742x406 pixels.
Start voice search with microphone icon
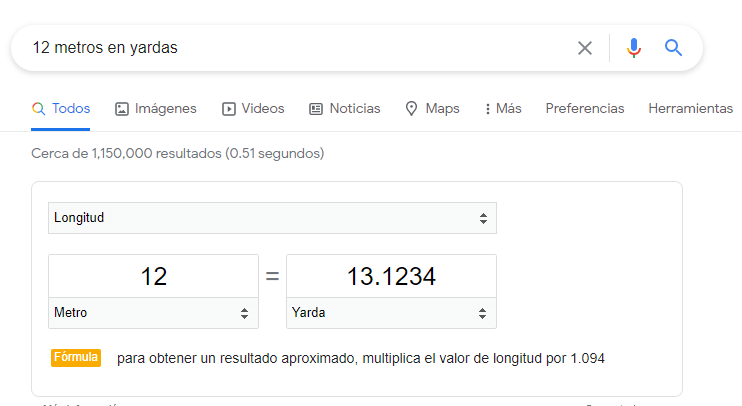pos(634,48)
